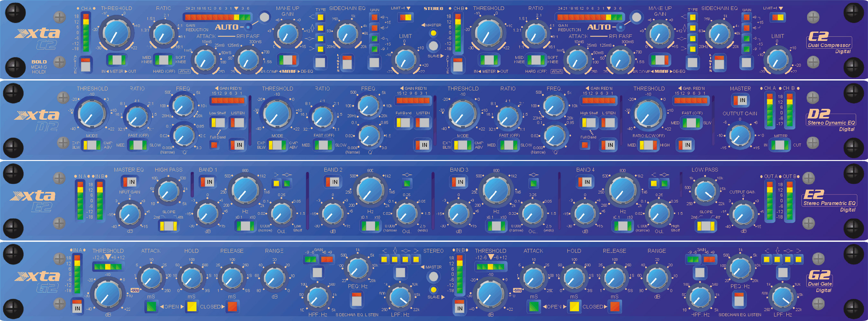
Task: Toggle C2 CH A Active switch
Action: [86, 64]
